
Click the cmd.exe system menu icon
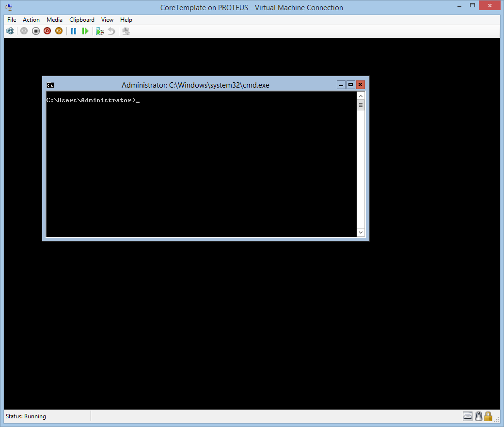(50, 85)
